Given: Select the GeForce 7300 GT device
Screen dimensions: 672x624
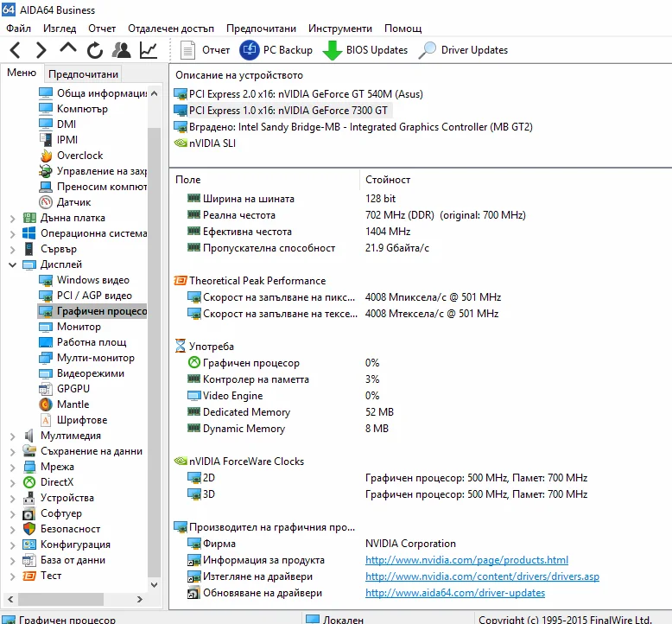Looking at the screenshot, I should click(x=281, y=111).
